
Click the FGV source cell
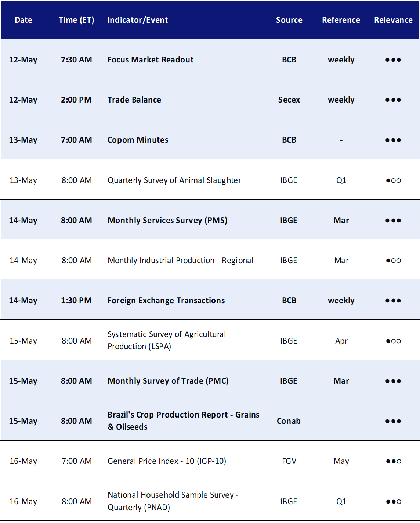point(289,461)
